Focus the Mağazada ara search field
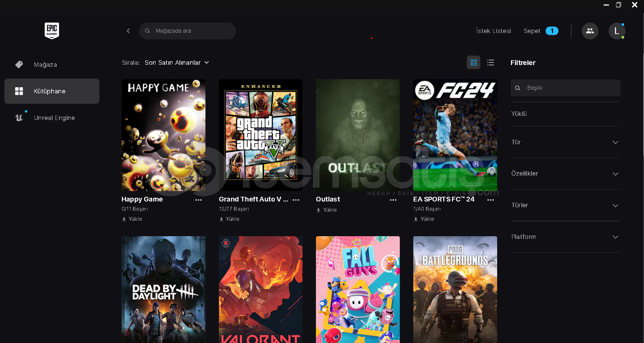Image resolution: width=644 pixels, height=343 pixels. pyautogui.click(x=188, y=31)
